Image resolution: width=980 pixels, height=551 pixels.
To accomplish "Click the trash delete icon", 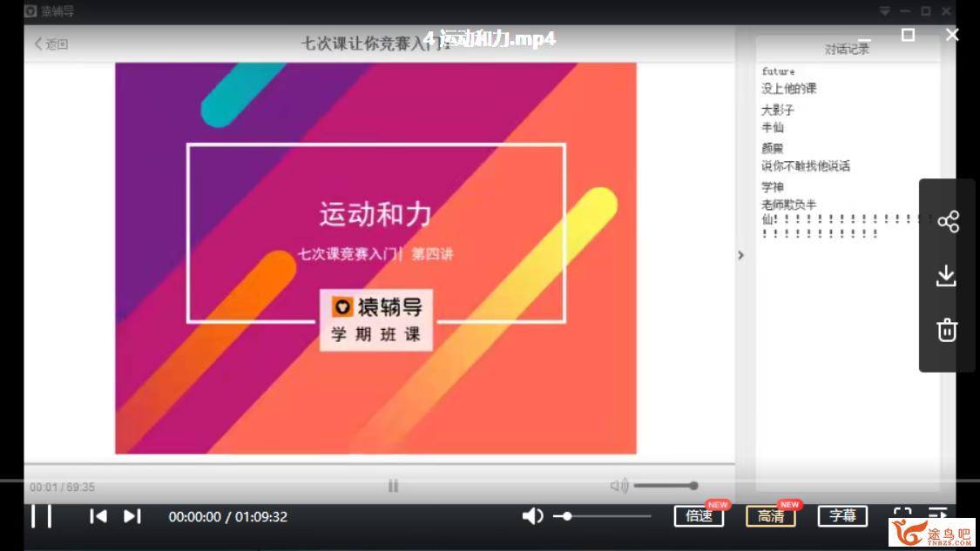I will click(947, 330).
